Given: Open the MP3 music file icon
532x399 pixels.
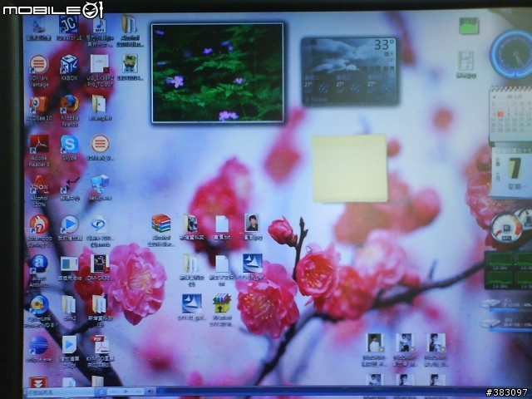Looking at the screenshot, I should pos(100,26).
